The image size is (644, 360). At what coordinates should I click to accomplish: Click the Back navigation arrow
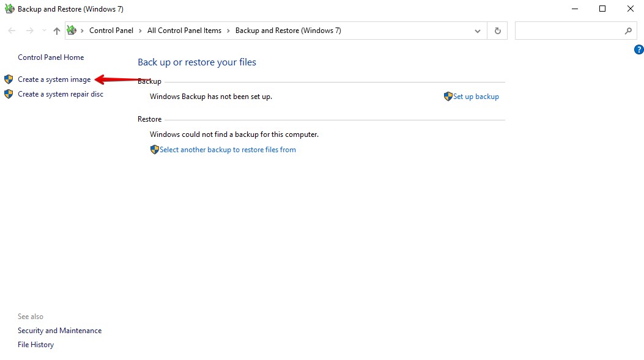tap(12, 31)
